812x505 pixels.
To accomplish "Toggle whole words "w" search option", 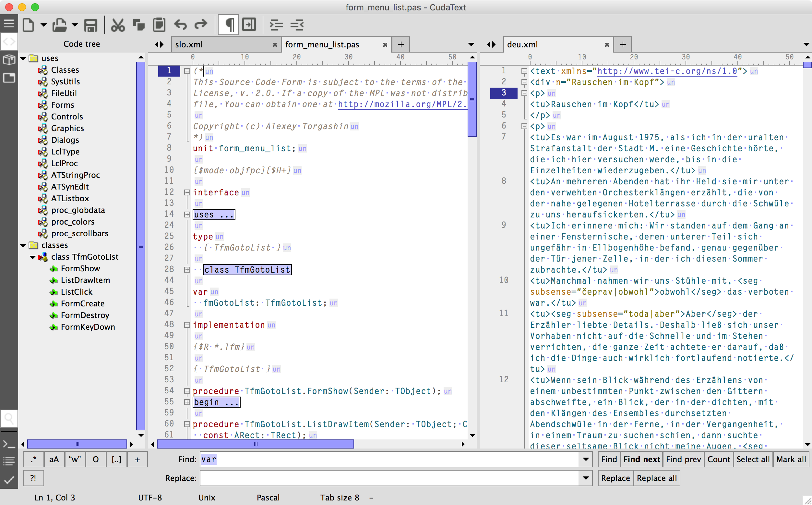I will 75,460.
